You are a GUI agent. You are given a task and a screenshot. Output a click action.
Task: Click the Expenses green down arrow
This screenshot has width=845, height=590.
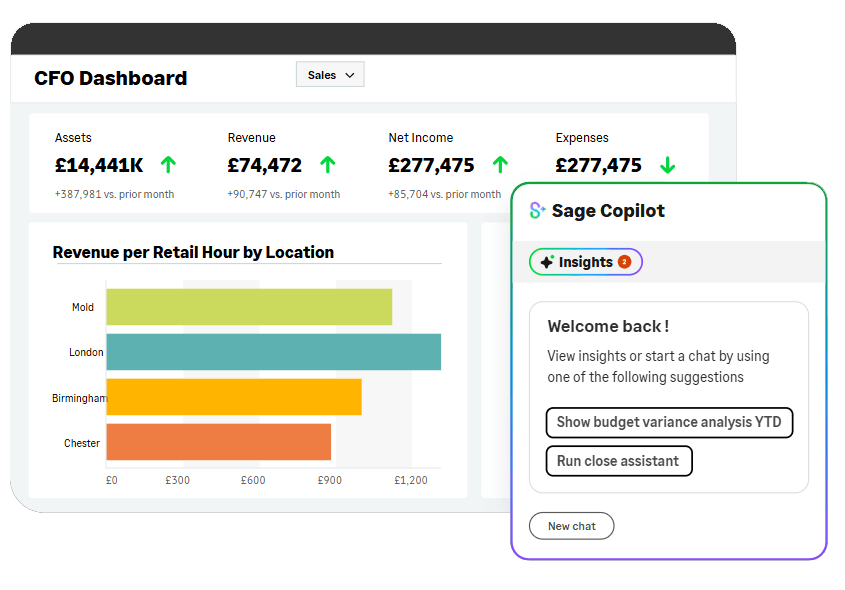[x=667, y=165]
